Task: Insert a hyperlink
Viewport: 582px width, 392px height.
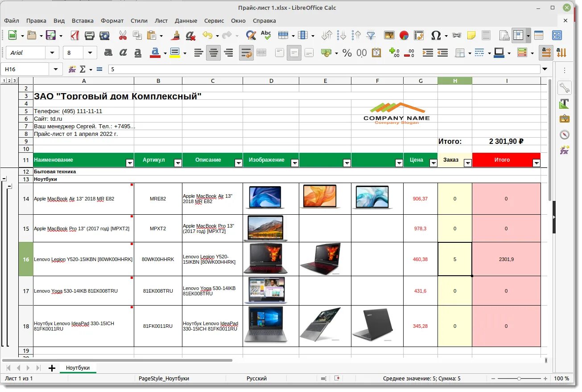Action: [x=456, y=35]
